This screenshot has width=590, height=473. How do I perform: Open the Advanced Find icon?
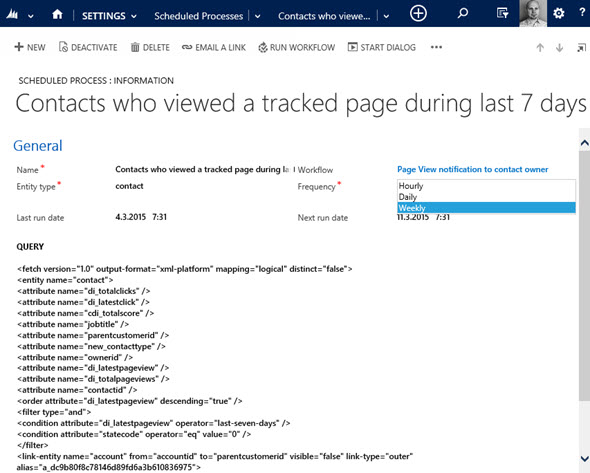(502, 14)
